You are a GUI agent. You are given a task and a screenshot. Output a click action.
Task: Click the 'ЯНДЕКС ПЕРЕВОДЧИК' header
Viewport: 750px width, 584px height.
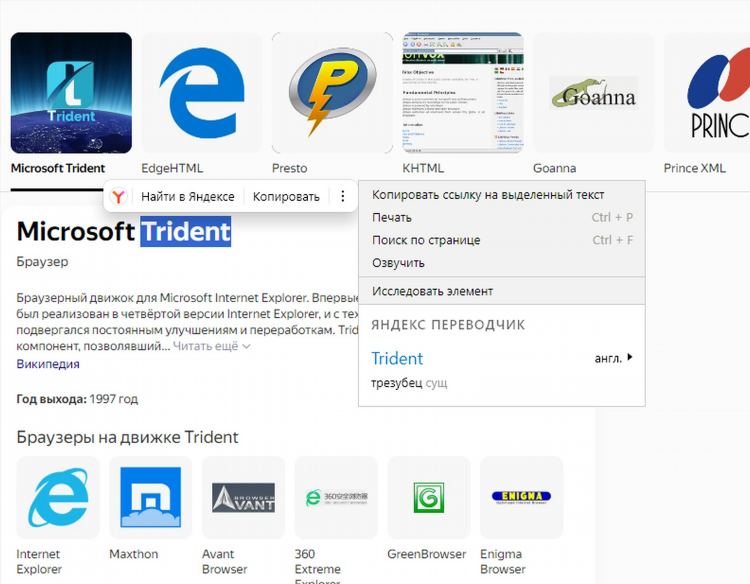(x=448, y=325)
